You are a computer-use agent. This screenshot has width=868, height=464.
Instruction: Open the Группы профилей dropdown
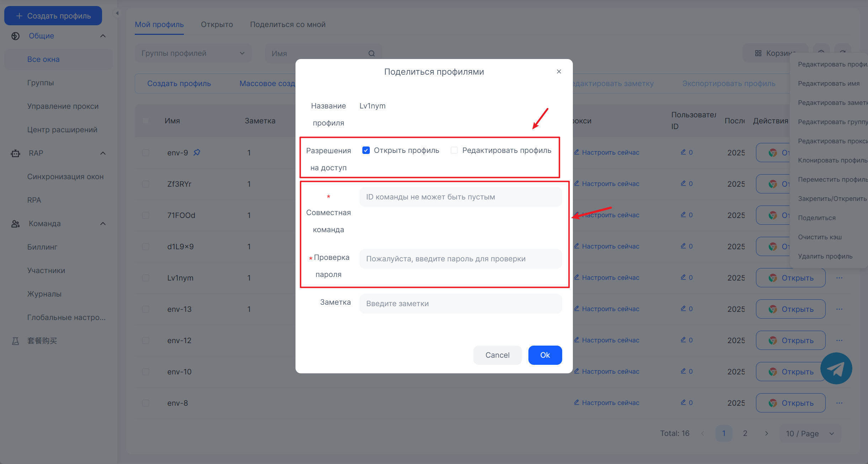pyautogui.click(x=193, y=53)
